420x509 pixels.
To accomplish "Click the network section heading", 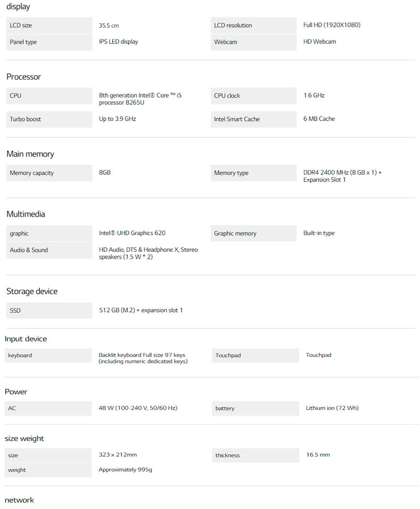I will click(x=19, y=500).
